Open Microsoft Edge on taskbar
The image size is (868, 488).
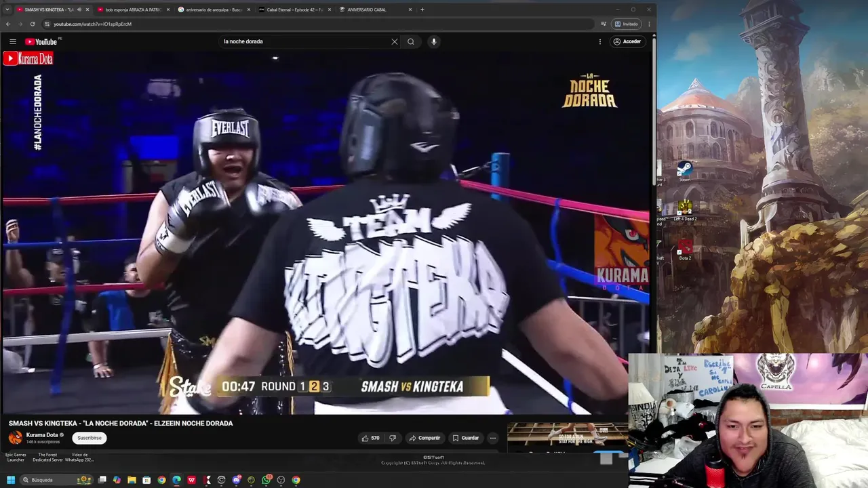coord(176,480)
